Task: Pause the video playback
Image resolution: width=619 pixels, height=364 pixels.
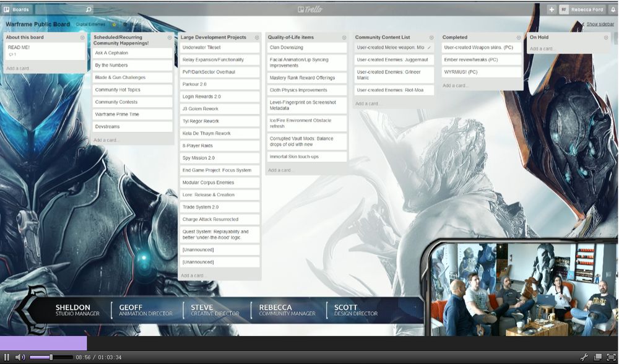Action: pyautogui.click(x=7, y=357)
